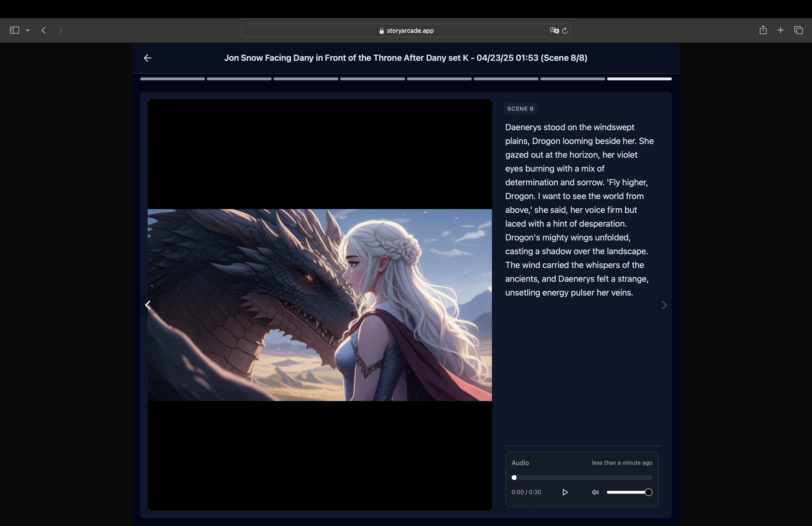Click the Audio label
The height and width of the screenshot is (526, 812).
520,463
